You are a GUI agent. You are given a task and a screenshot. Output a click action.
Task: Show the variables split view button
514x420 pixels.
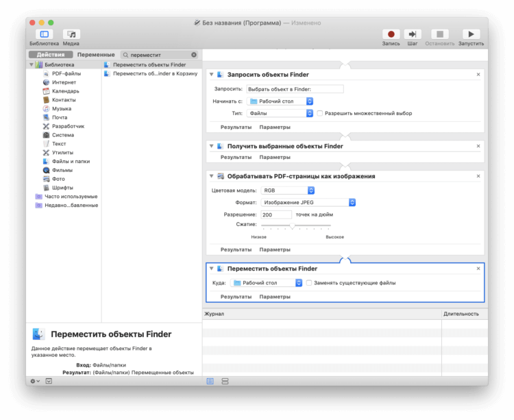pos(225,381)
